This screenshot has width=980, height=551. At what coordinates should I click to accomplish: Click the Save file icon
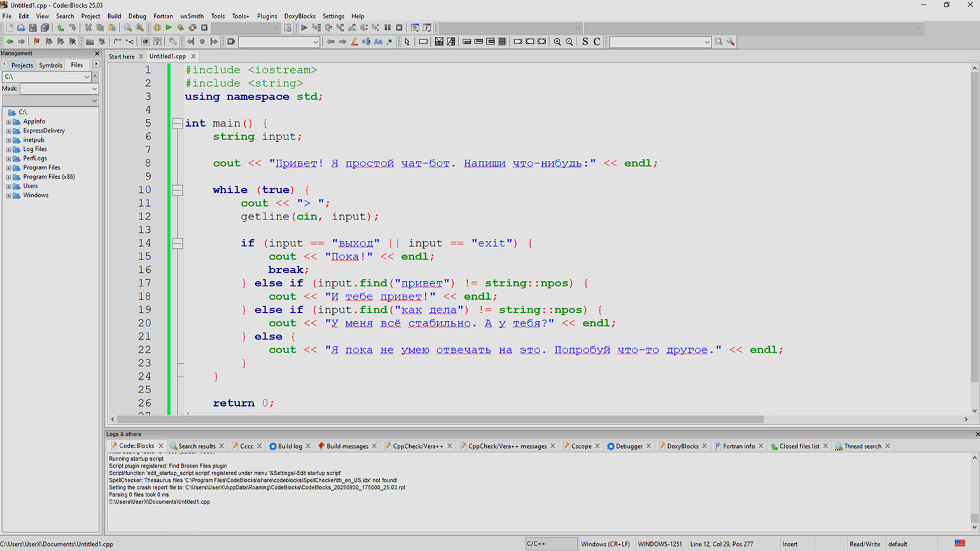pyautogui.click(x=33, y=28)
